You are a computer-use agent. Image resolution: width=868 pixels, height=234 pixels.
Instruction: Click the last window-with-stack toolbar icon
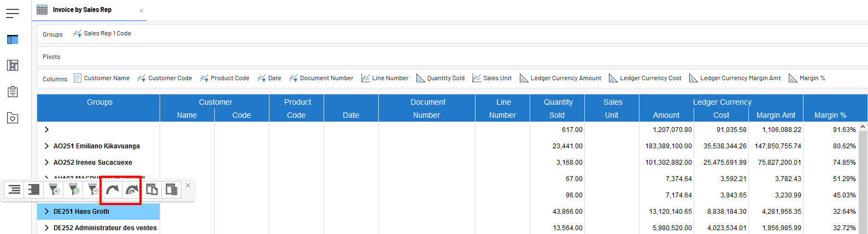171,189
